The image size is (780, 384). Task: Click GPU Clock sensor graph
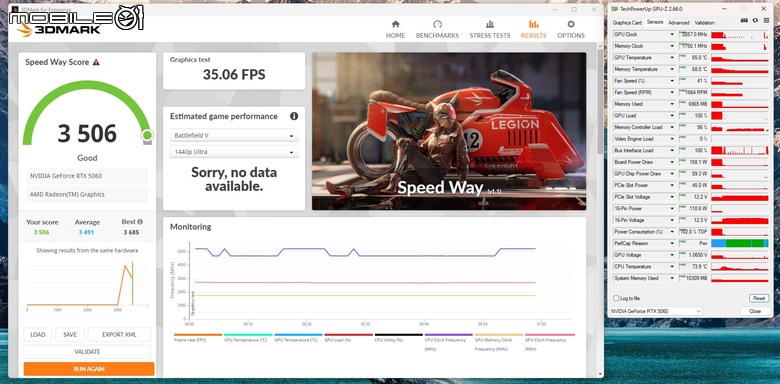click(x=740, y=35)
